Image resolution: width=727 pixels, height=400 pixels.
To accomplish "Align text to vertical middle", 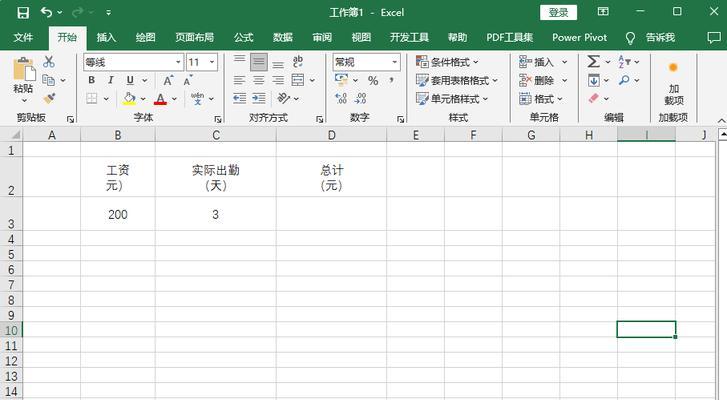I will [259, 61].
